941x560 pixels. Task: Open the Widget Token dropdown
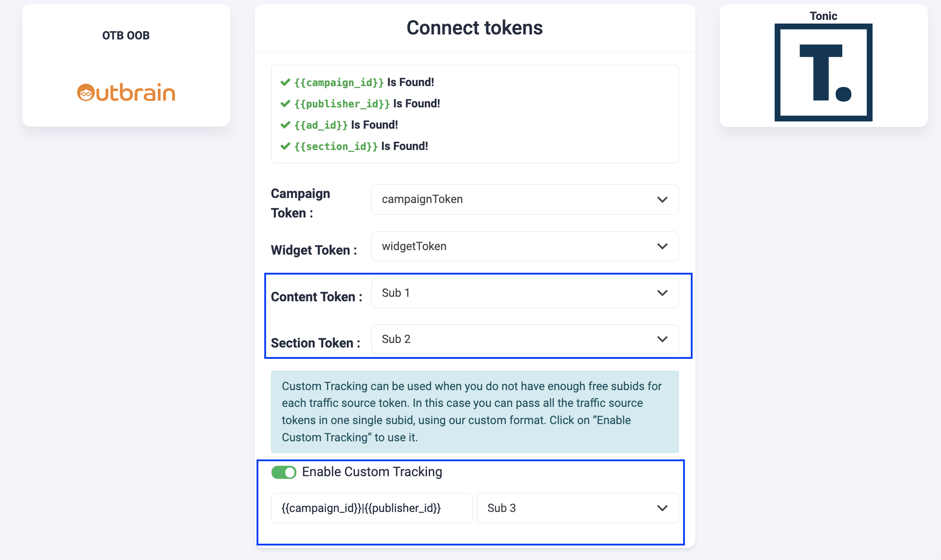point(524,246)
